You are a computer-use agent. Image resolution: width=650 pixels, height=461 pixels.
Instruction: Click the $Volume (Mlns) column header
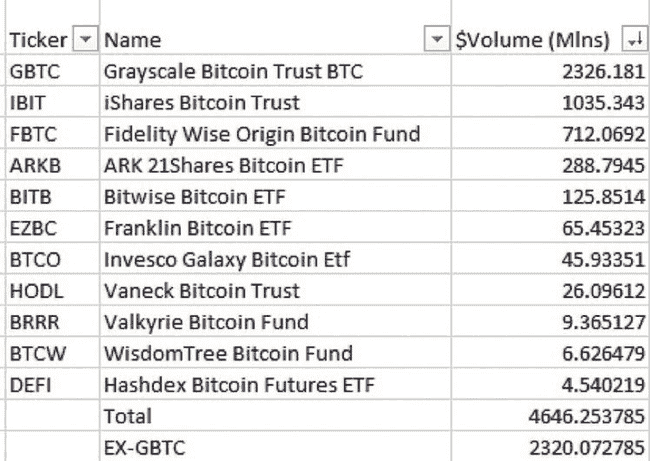[x=533, y=40]
